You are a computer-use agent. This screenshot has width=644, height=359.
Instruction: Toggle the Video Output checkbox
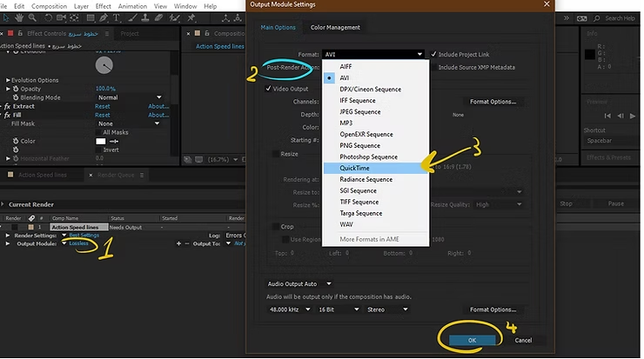click(268, 89)
